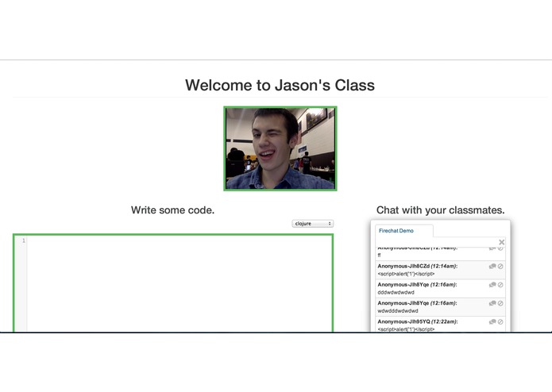552x392 pixels.
Task: Click the short 'ff' chat message
Action: tap(379, 256)
